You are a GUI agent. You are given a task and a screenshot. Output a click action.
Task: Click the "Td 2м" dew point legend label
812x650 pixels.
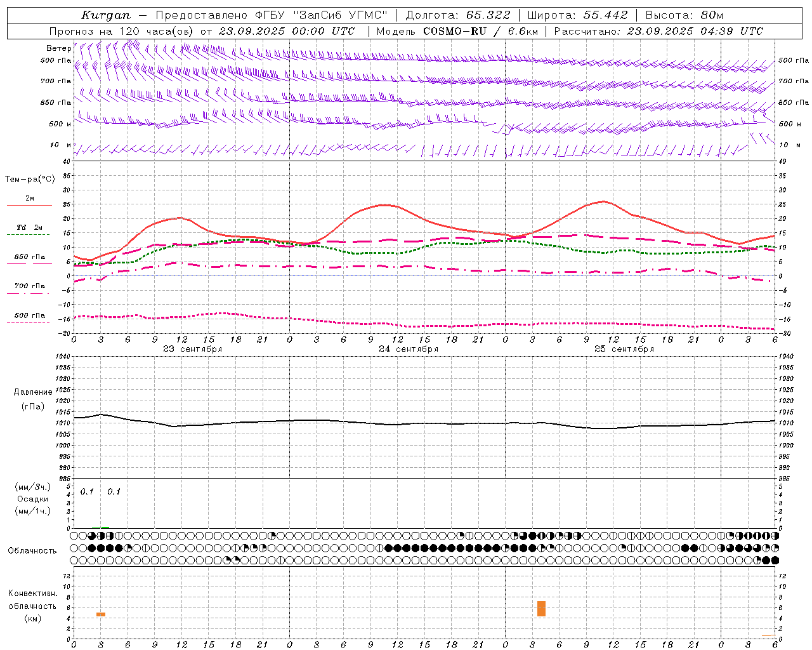point(30,227)
